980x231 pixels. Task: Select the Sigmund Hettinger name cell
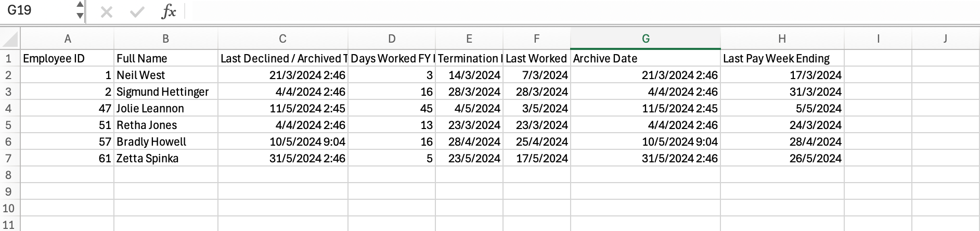pyautogui.click(x=165, y=92)
